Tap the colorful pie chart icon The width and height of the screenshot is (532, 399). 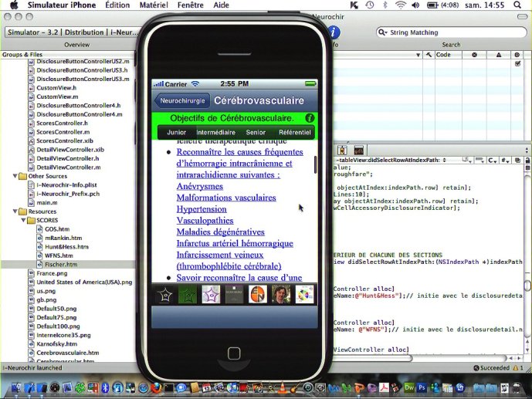(305, 294)
